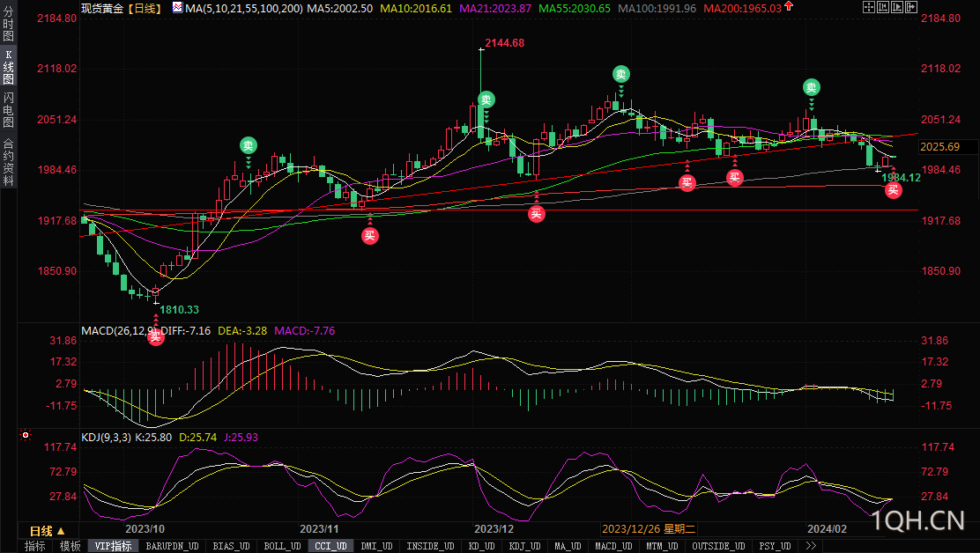Screen dimensions: 980x553
Task: Choose the BOLL_UD indicator tab
Action: tap(282, 546)
